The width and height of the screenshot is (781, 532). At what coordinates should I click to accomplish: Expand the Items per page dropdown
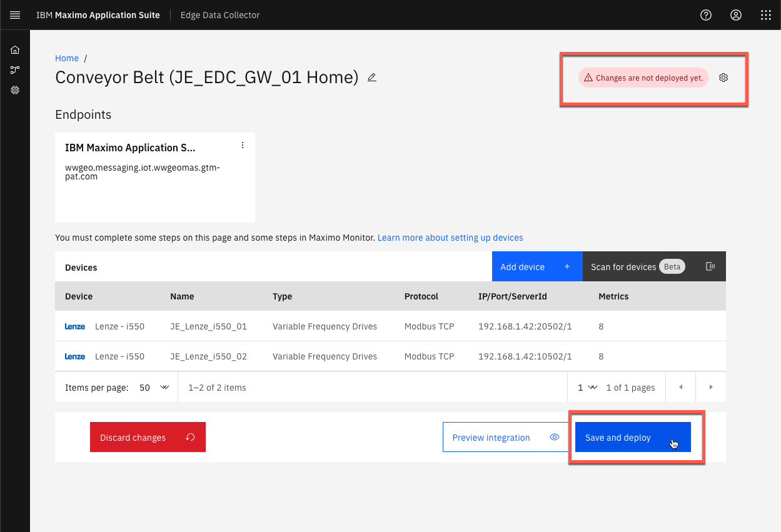point(154,388)
